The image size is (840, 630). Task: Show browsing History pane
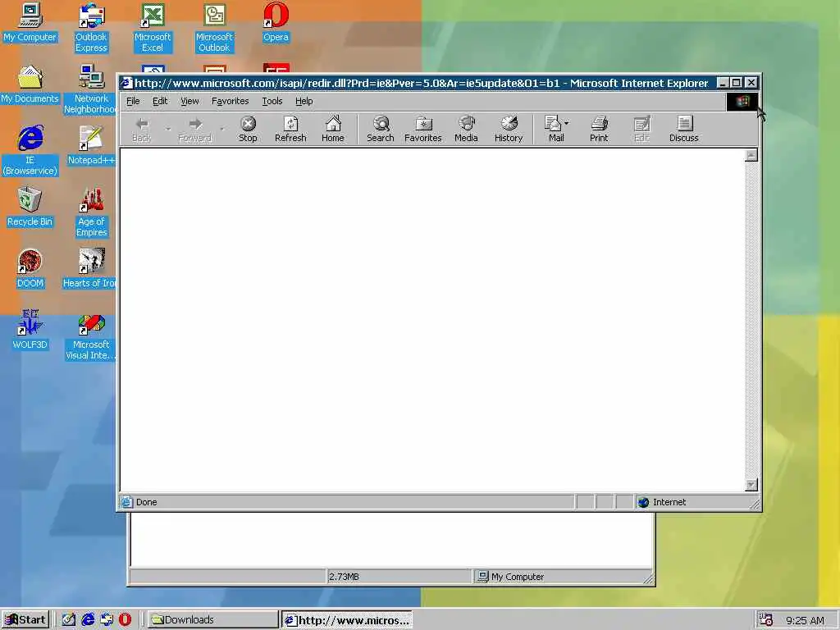[509, 129]
